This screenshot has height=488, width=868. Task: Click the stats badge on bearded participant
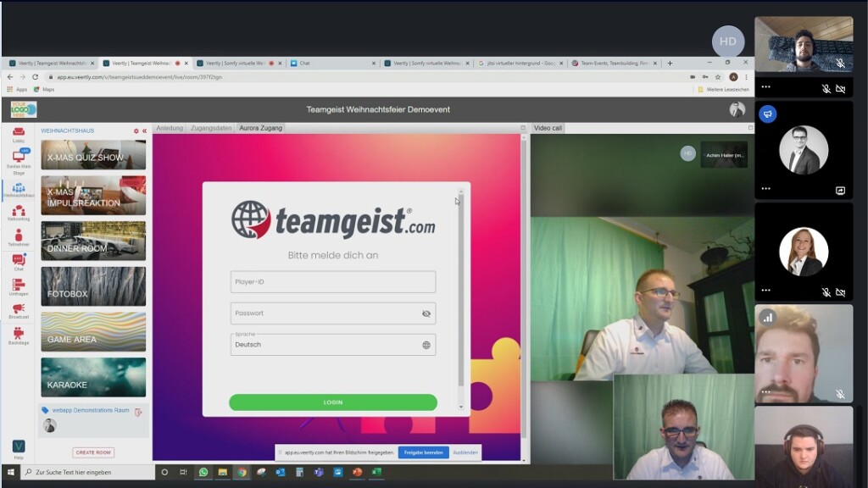click(768, 318)
